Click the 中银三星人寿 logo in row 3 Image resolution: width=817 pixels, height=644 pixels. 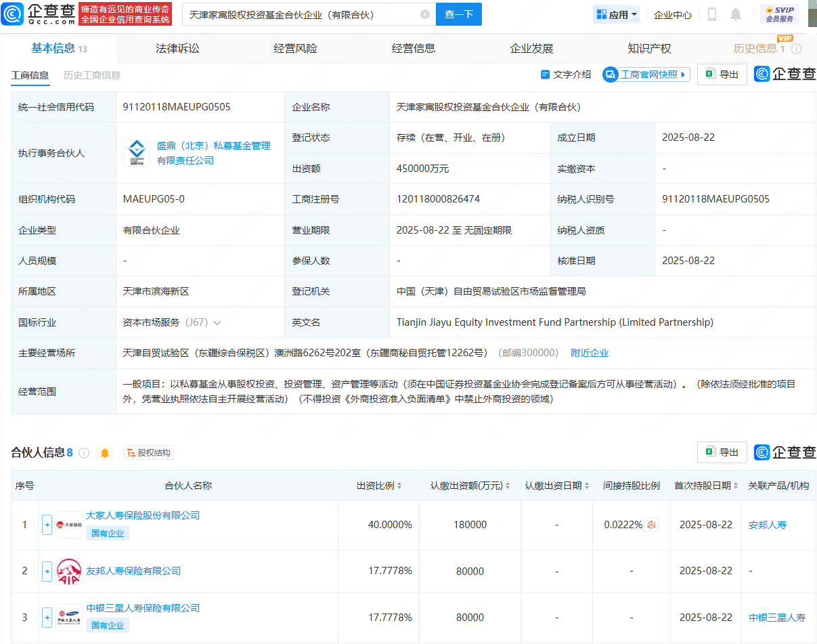point(69,618)
